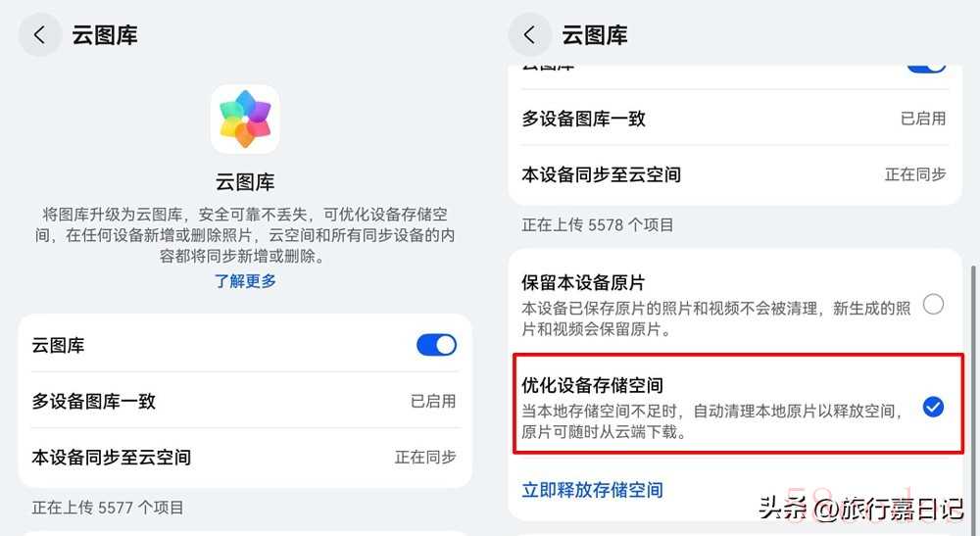Open 本设备同步至云空间 in the left panel

pos(112,458)
